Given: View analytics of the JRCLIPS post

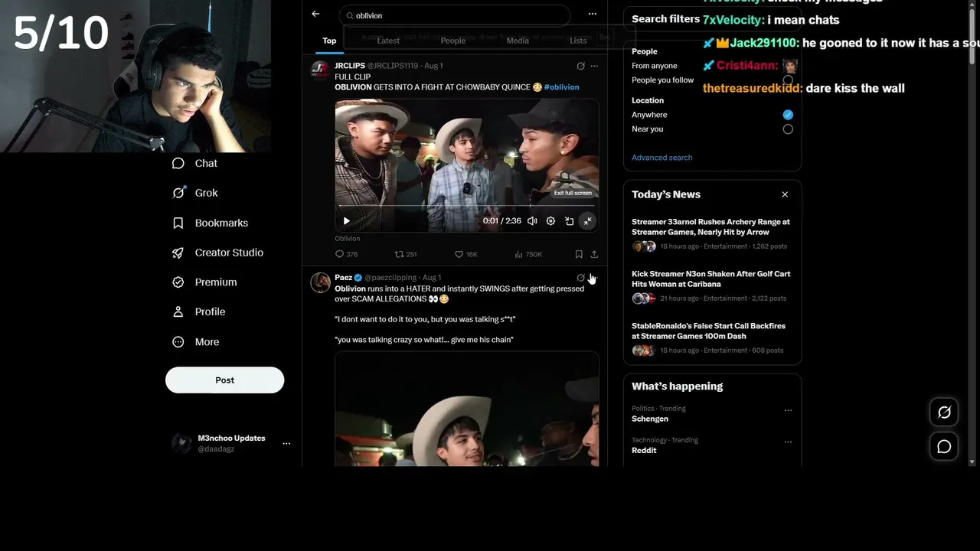Looking at the screenshot, I should 528,254.
